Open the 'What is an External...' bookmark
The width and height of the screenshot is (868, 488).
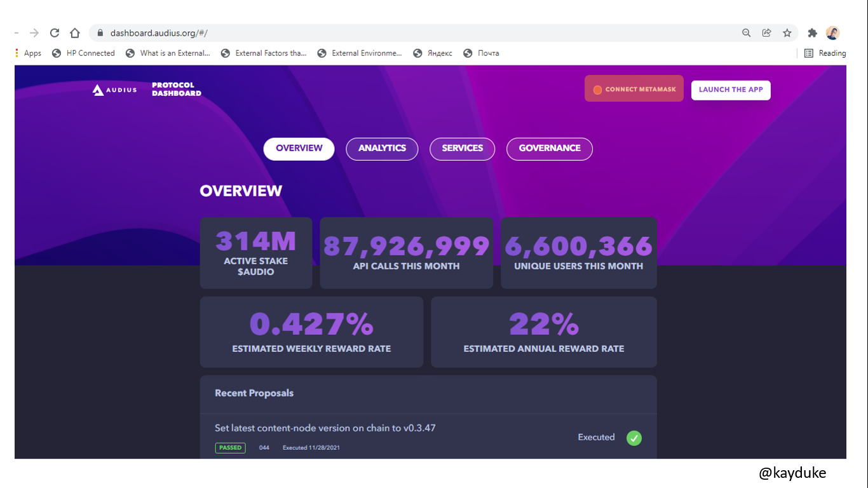168,53
